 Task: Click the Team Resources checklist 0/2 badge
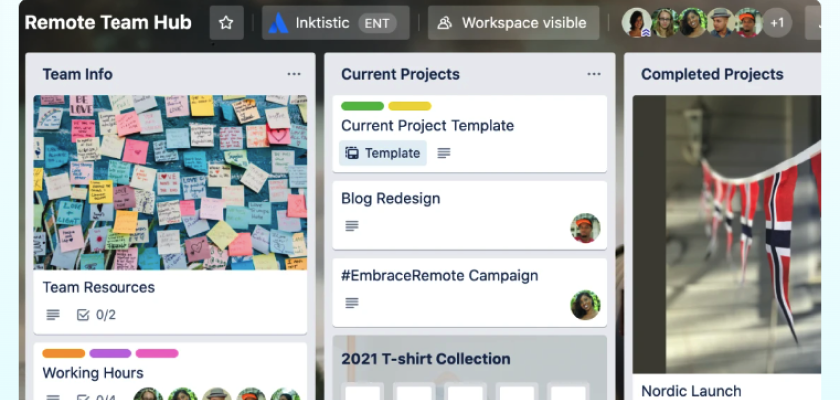tap(96, 315)
